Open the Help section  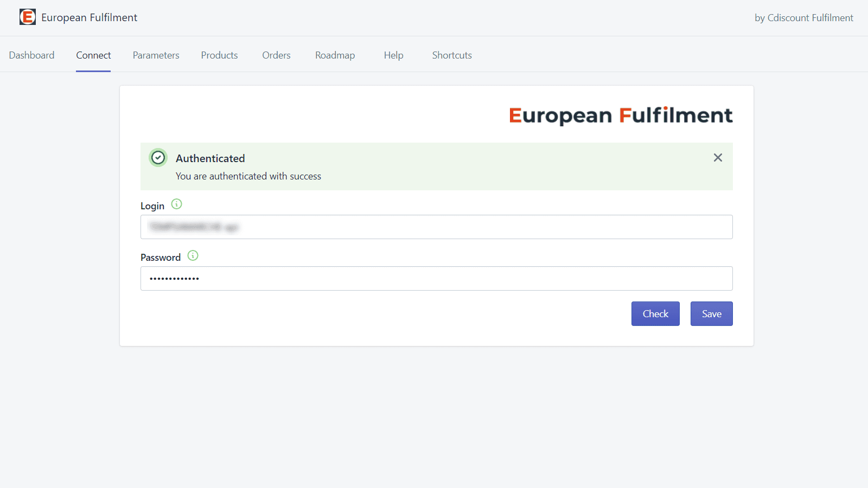(393, 55)
